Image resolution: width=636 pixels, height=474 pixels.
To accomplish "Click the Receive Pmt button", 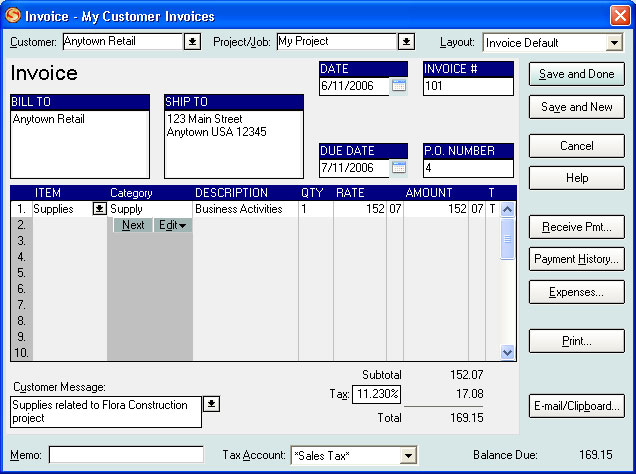I will pyautogui.click(x=576, y=227).
